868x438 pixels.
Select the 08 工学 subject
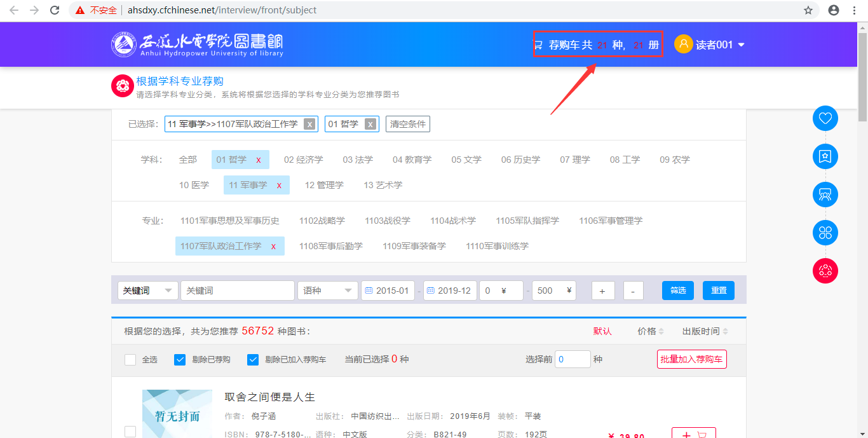(x=625, y=160)
